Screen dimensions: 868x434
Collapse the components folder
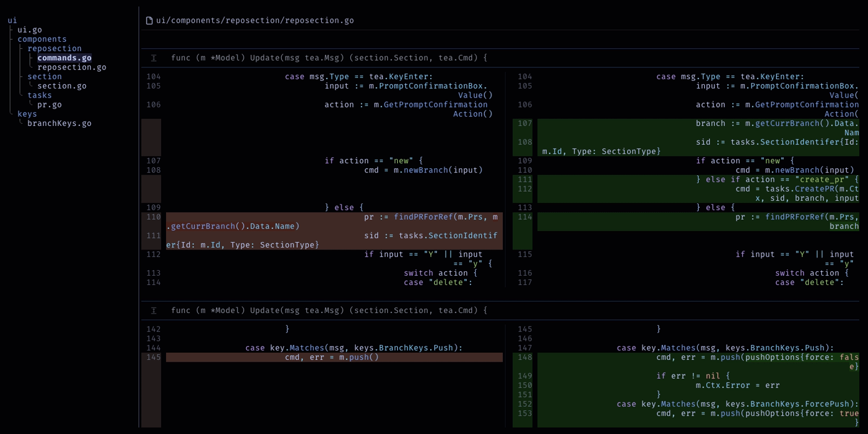(x=42, y=39)
